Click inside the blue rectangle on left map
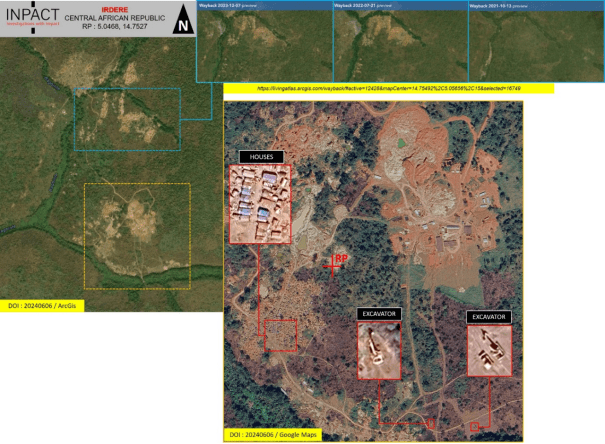Image resolution: width=605 pixels, height=444 pixels. [126, 118]
